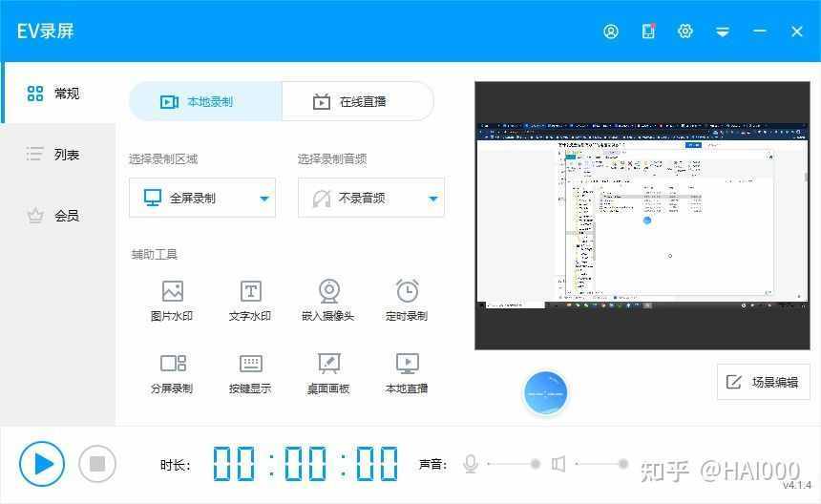Switch to 在线直播 mode tab

tap(358, 101)
